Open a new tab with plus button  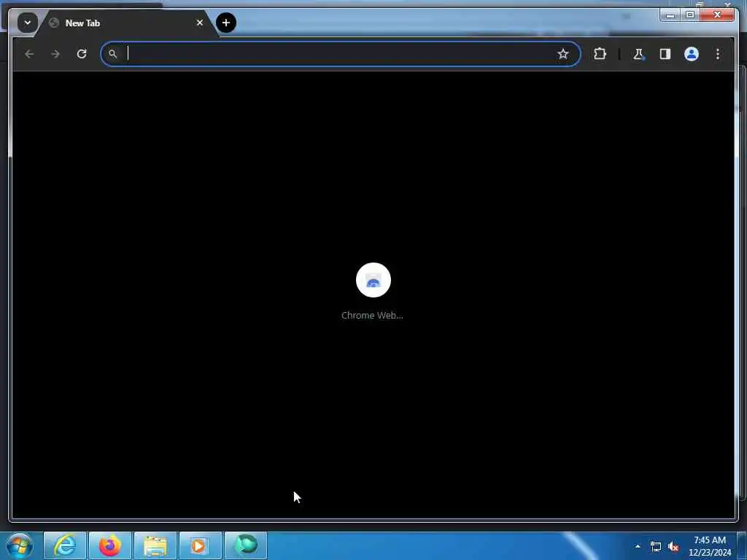click(226, 23)
